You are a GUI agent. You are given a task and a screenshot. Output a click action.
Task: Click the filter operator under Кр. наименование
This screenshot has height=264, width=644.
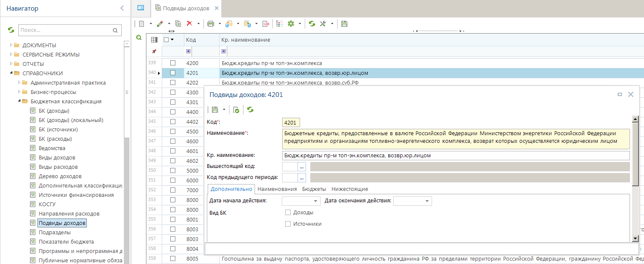pos(223,51)
